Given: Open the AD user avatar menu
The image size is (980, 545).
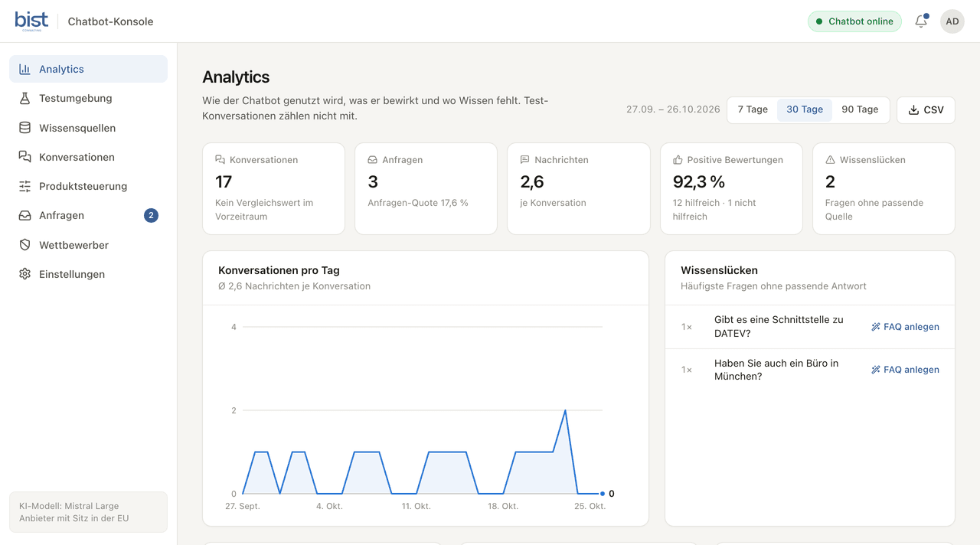Looking at the screenshot, I should click(x=952, y=21).
